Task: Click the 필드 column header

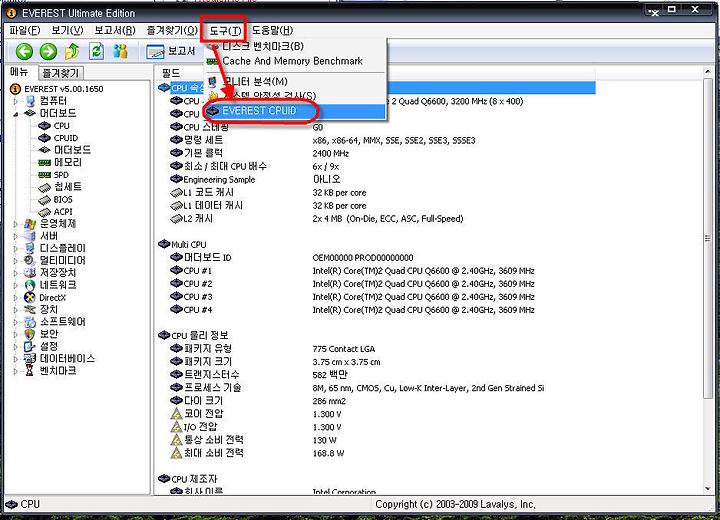Action: 171,73
